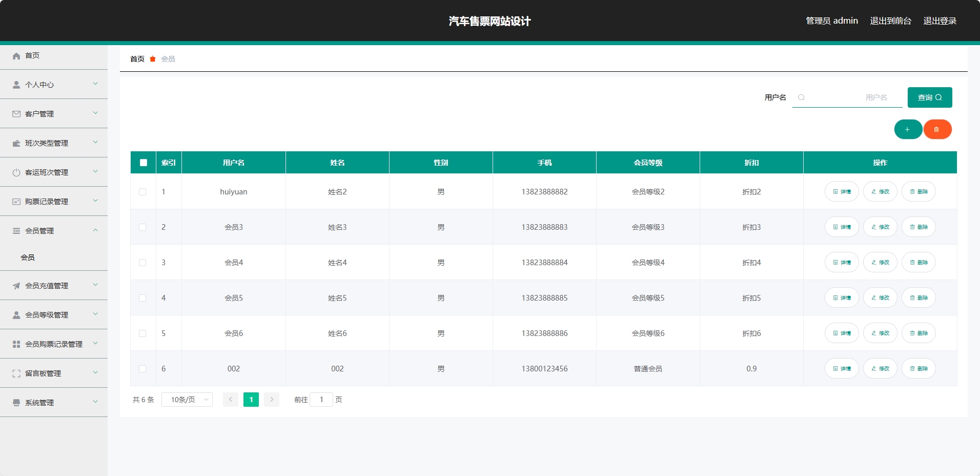
Task: Click the magnifier icon in the username search field
Action: [801, 97]
